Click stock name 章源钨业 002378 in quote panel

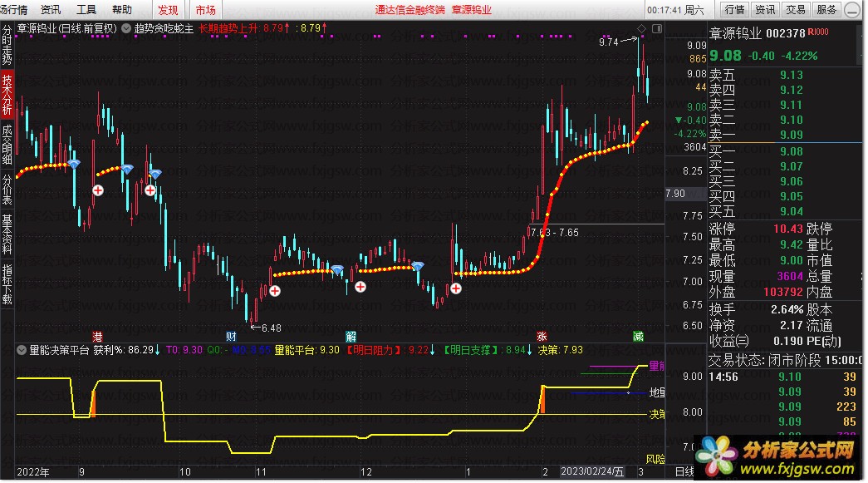pos(758,33)
